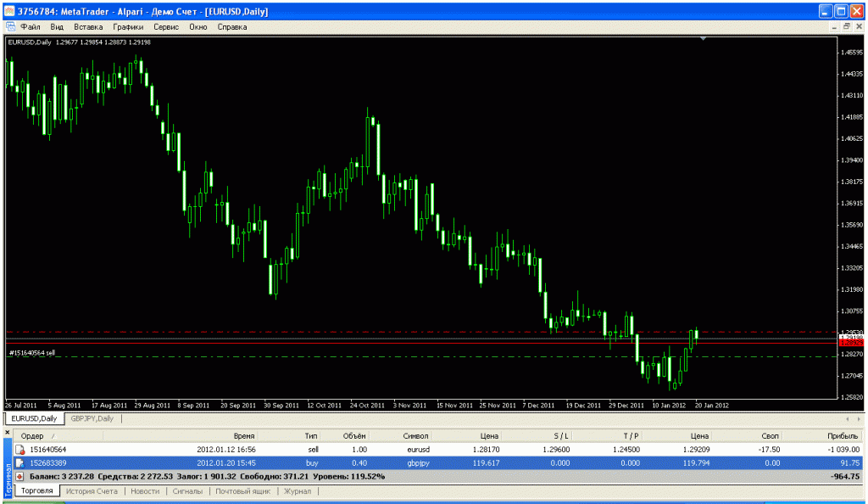Switch to the GBPJPY,Daily chart tab
868x504 pixels.
(93, 418)
